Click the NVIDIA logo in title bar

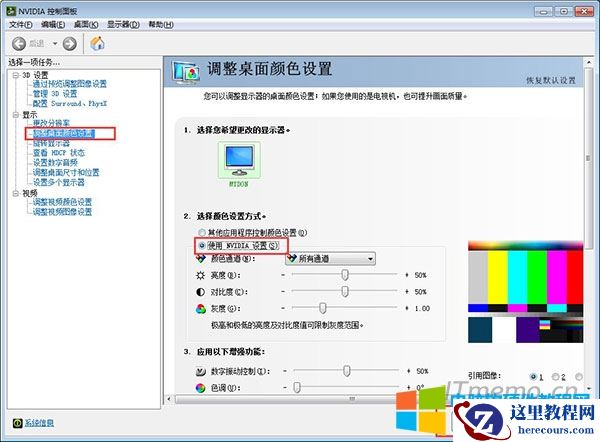click(11, 11)
